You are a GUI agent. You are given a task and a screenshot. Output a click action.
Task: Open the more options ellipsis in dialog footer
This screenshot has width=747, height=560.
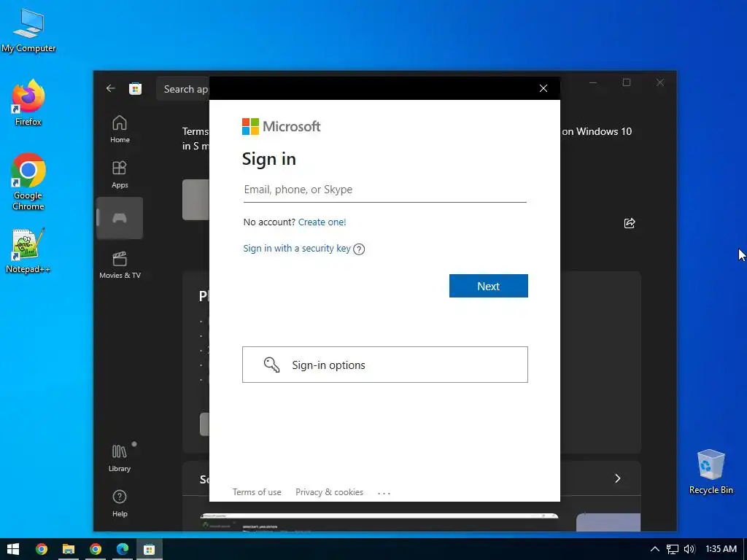click(384, 493)
